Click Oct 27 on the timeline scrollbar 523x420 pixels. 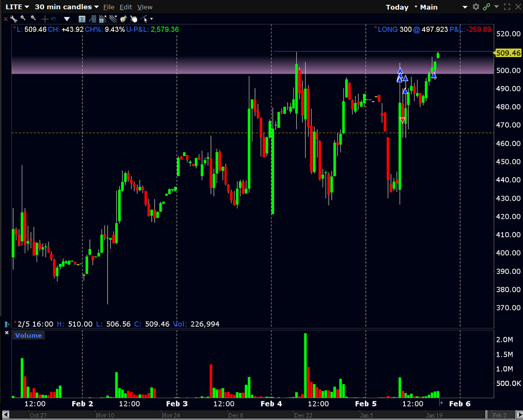point(38,415)
